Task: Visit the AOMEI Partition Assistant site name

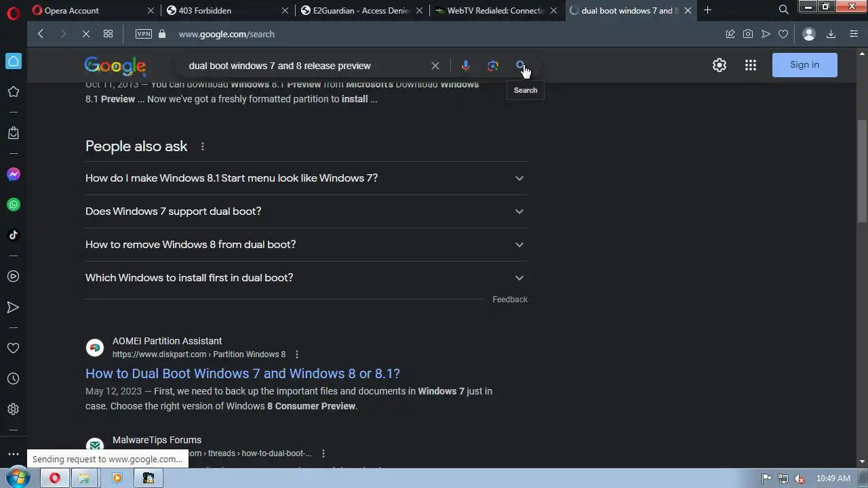Action: (x=167, y=341)
